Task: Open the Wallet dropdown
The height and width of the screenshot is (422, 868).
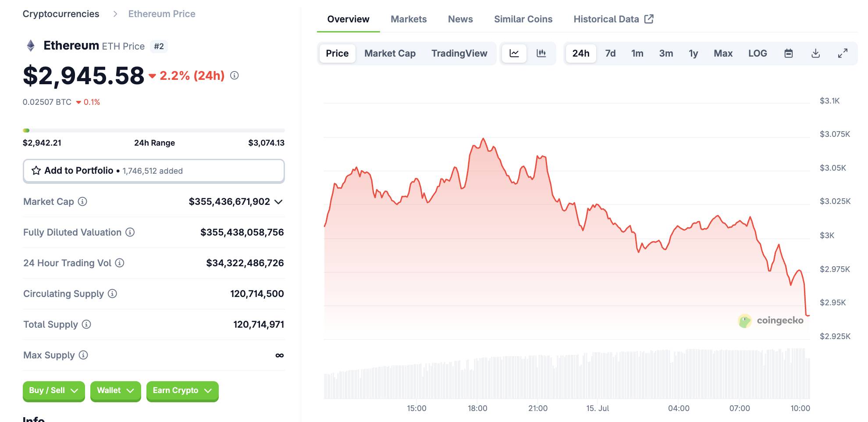Action: coord(115,390)
